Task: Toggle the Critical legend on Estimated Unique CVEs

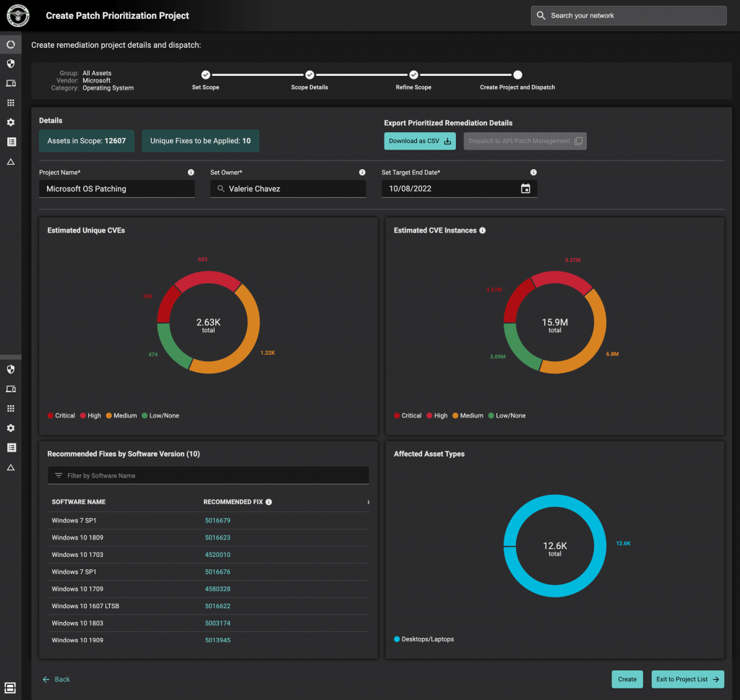Action: (x=61, y=415)
